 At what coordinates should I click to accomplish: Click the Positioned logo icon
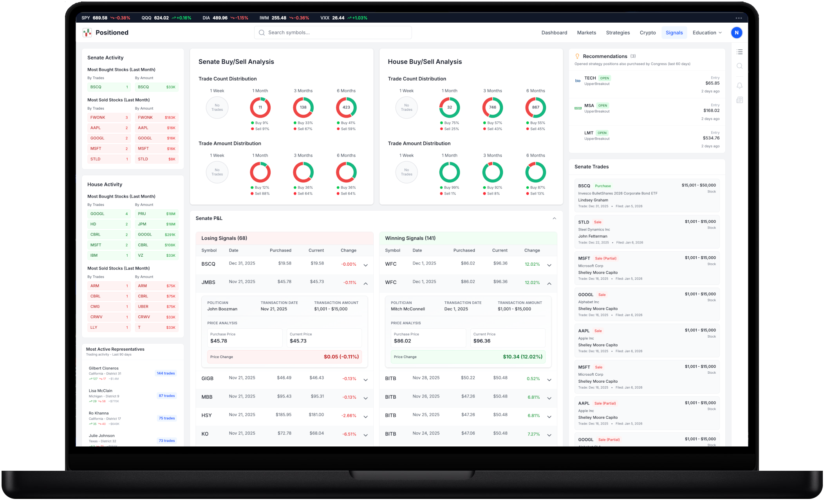coord(87,33)
